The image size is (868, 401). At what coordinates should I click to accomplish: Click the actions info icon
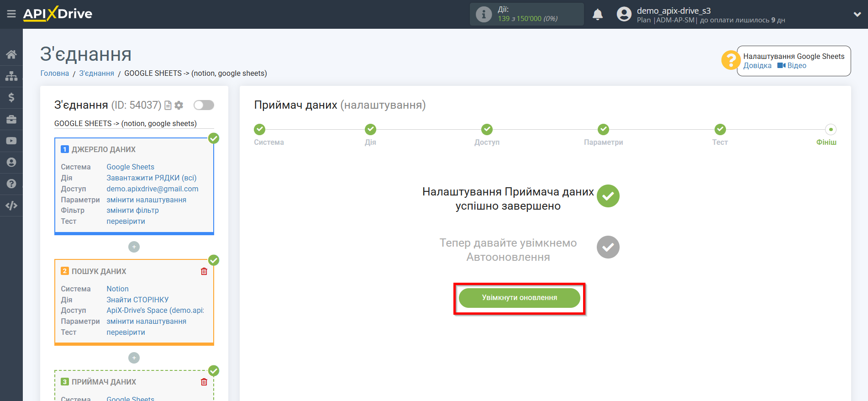tap(484, 14)
